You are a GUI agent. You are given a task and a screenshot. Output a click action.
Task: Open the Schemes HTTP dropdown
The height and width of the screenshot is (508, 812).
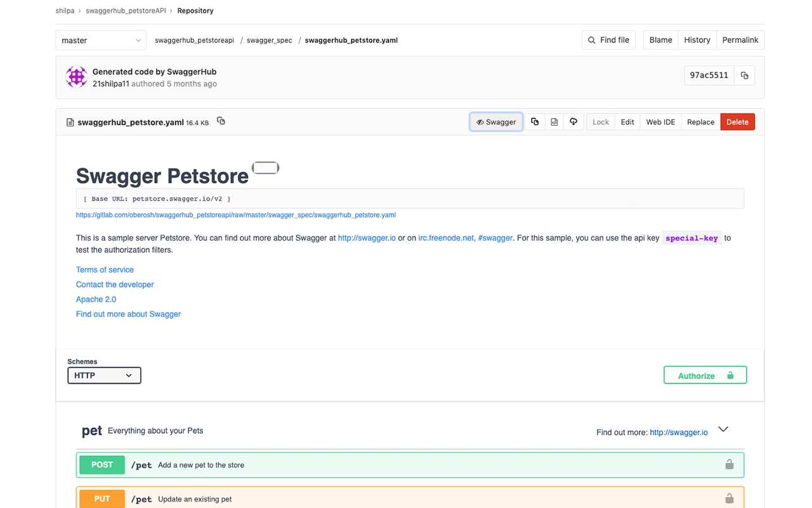[x=104, y=375]
